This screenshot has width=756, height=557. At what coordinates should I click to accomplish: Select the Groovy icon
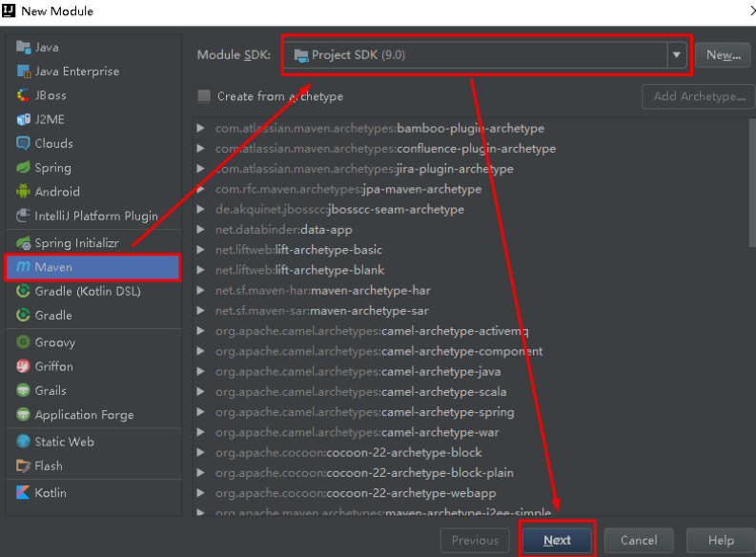[x=23, y=342]
